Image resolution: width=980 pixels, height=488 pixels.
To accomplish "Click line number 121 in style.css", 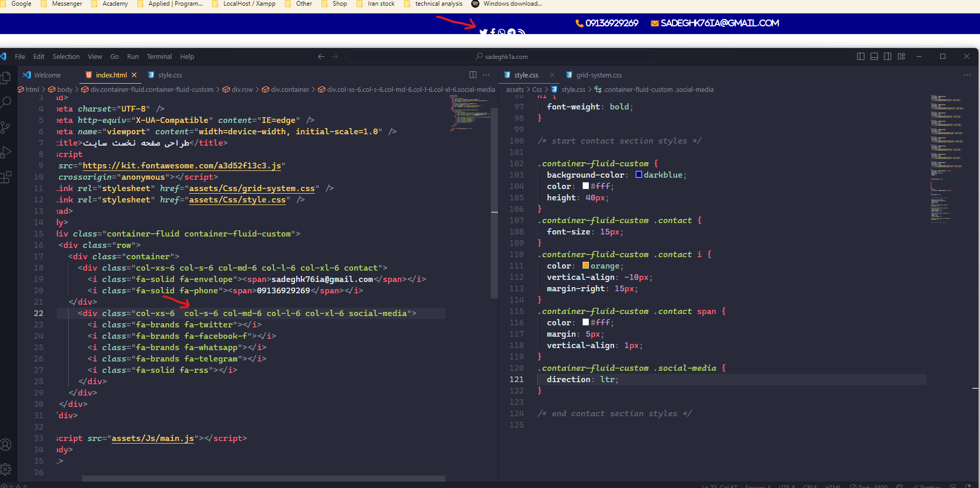I will [516, 380].
